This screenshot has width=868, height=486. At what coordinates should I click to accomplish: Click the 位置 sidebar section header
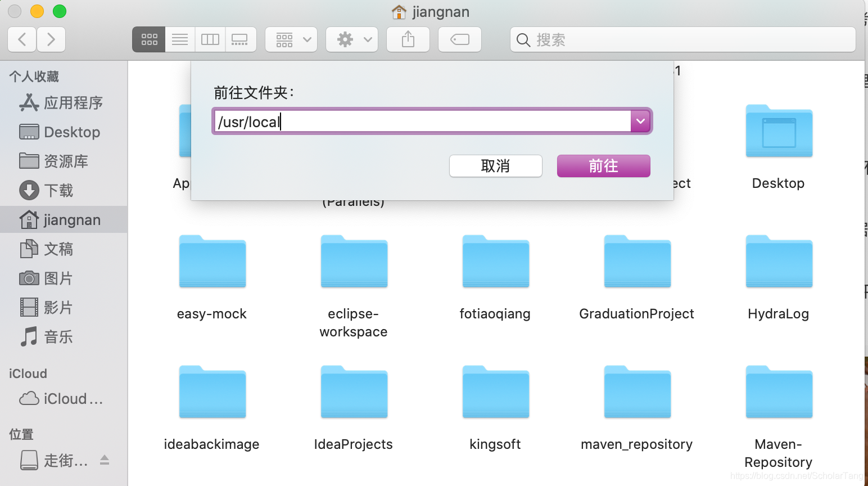21,434
